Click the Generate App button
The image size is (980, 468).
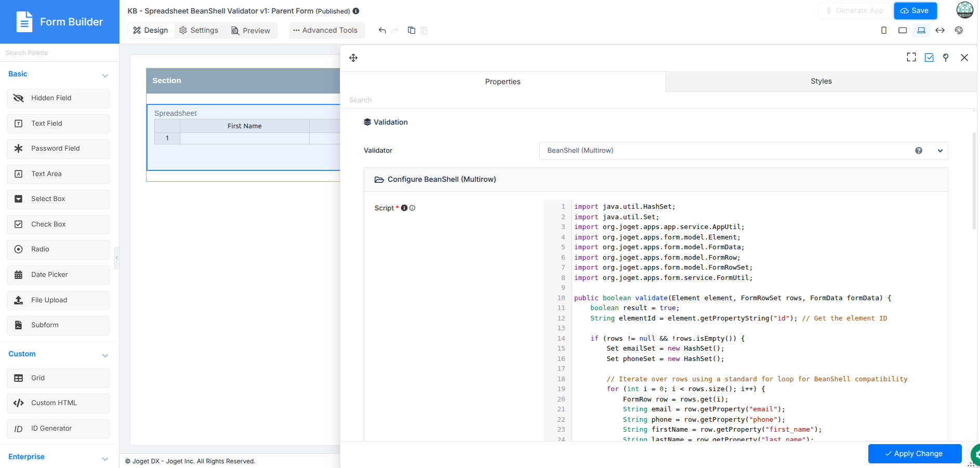pyautogui.click(x=855, y=10)
